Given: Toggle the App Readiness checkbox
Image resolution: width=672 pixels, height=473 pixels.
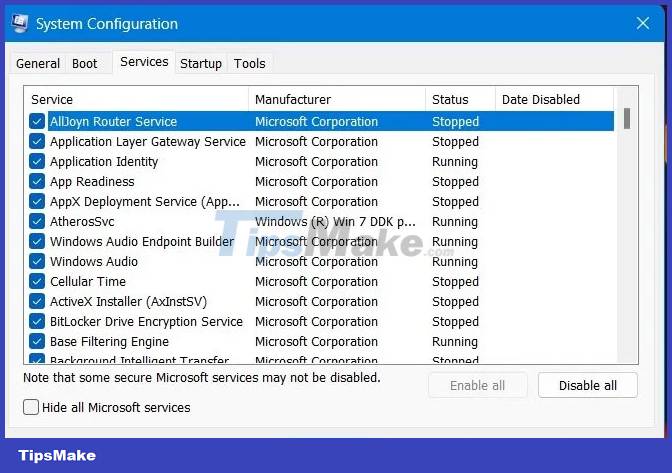Looking at the screenshot, I should coord(37,181).
